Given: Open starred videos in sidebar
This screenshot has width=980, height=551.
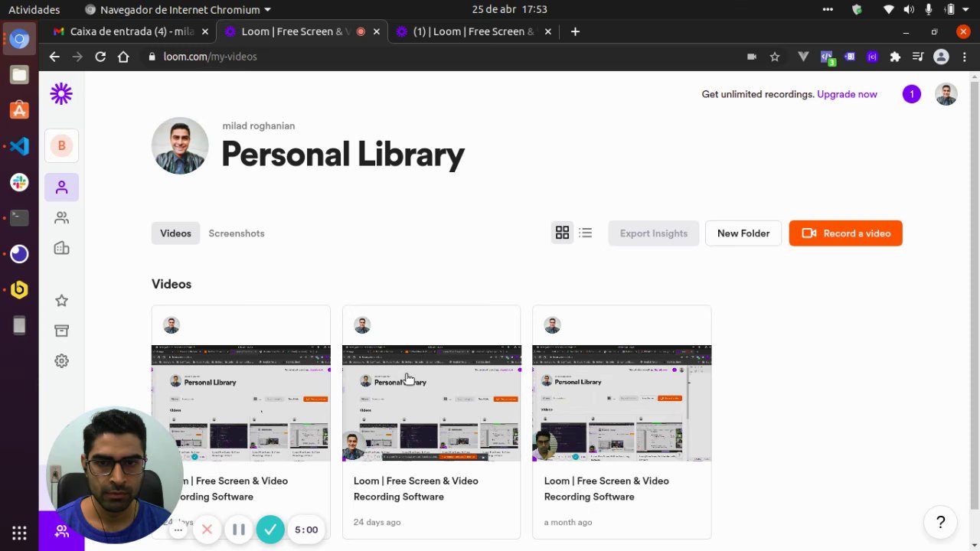Looking at the screenshot, I should point(61,301).
